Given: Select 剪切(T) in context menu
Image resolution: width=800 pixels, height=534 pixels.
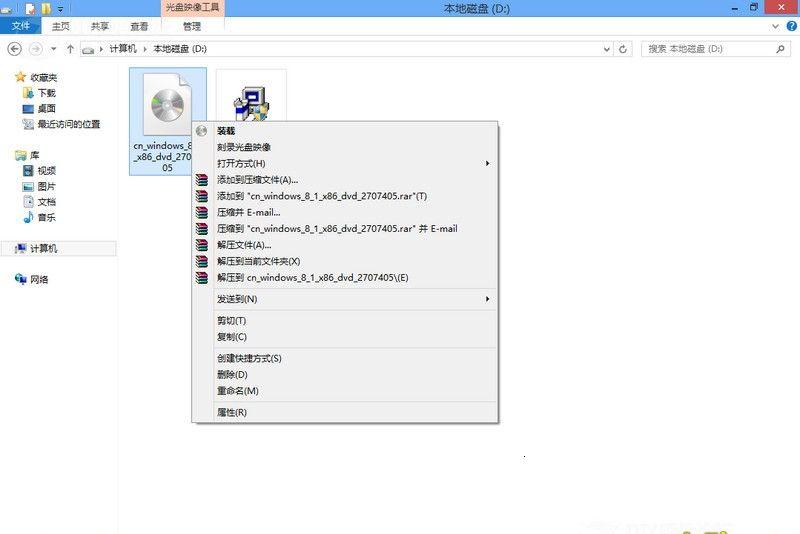Looking at the screenshot, I should [231, 321].
